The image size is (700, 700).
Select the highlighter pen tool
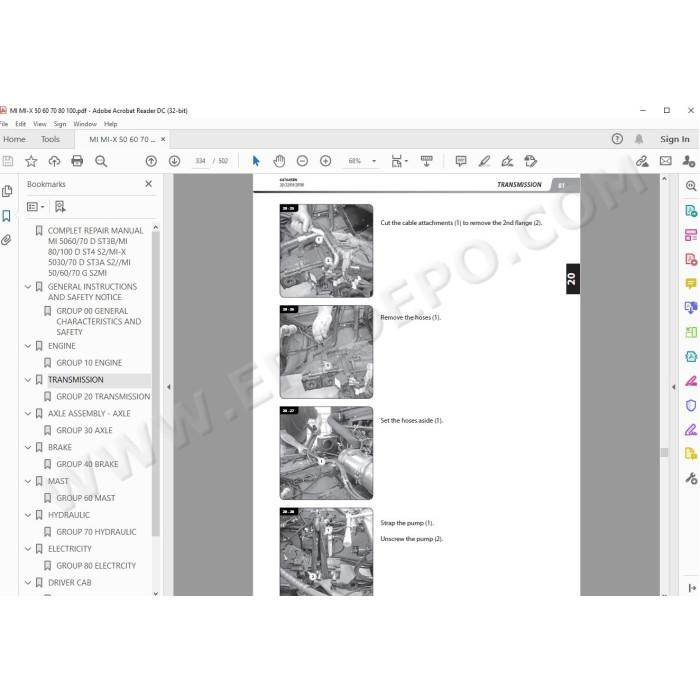484,161
